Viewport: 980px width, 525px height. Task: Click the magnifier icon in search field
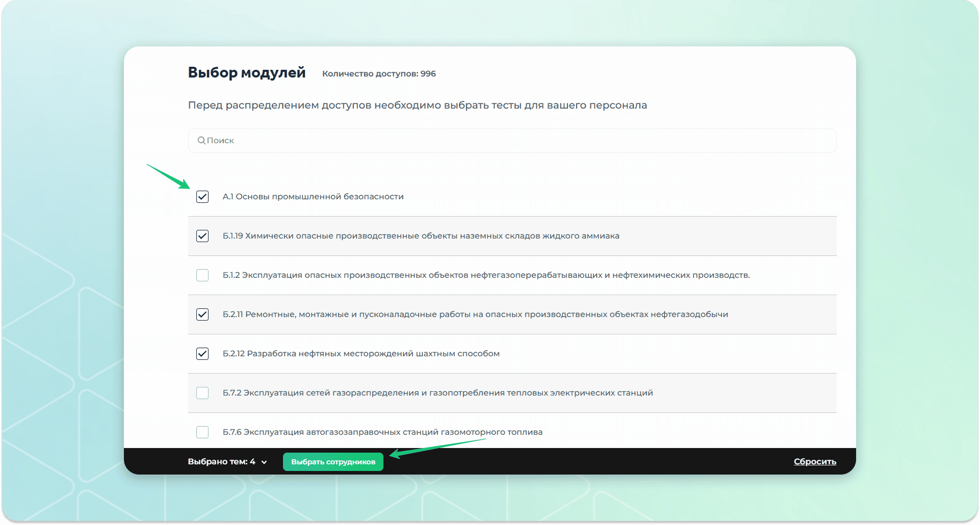(x=201, y=140)
